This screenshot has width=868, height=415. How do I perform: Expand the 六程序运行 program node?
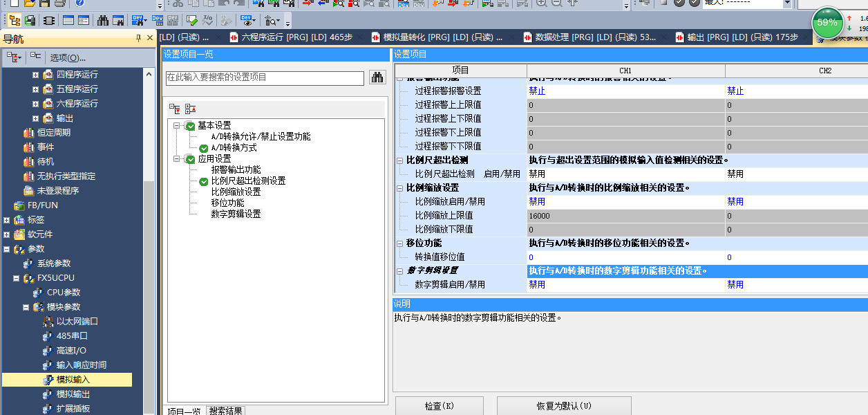click(x=35, y=104)
